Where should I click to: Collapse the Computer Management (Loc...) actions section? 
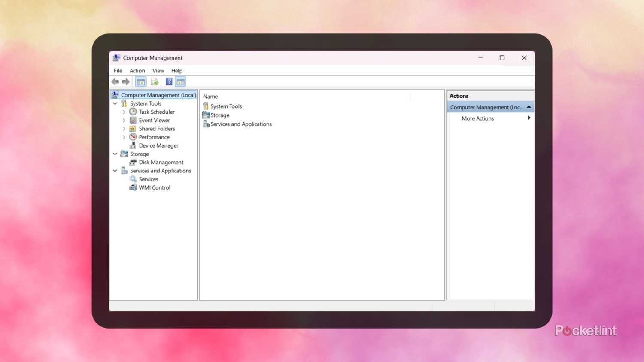point(529,106)
